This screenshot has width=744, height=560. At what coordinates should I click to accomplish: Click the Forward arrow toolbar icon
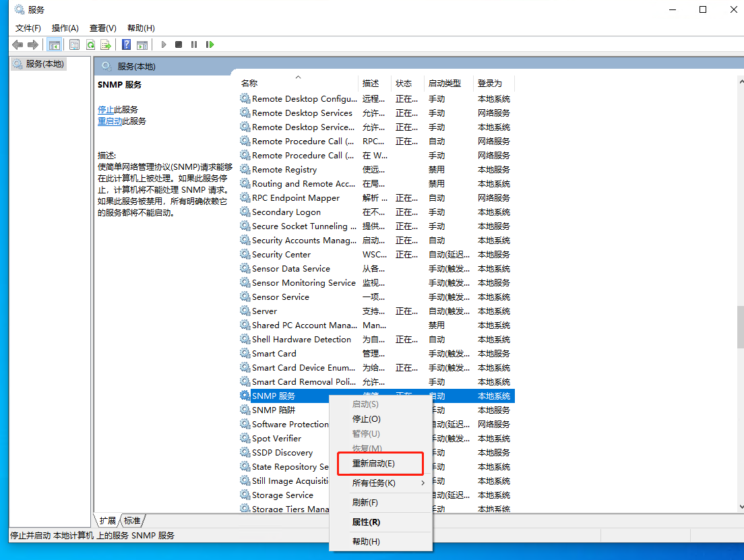click(33, 44)
